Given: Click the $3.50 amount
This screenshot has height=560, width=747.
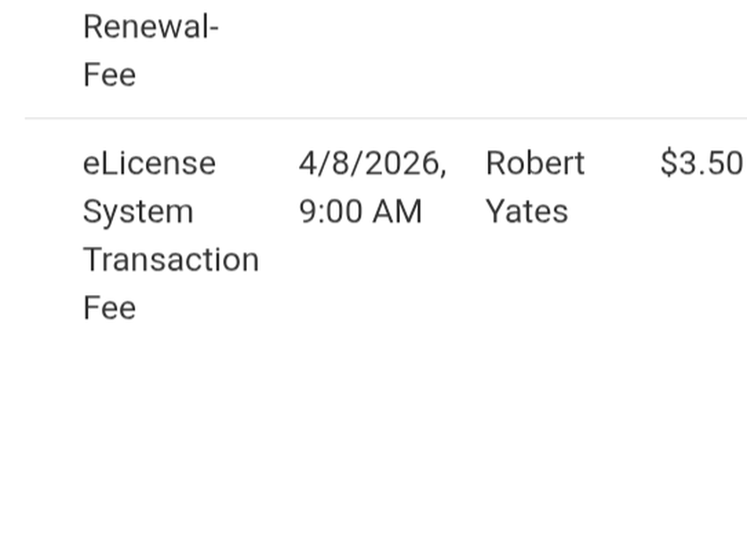Looking at the screenshot, I should click(702, 164).
